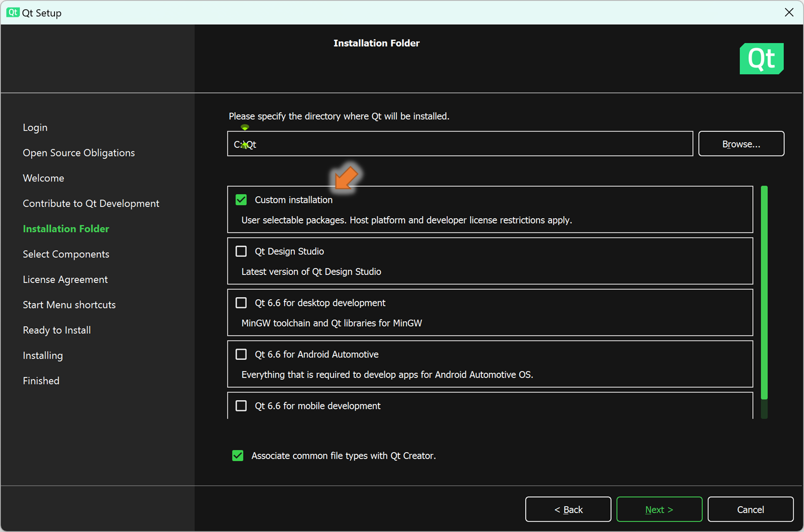Click Start Menu shortcuts in sidebar
The image size is (804, 532).
[x=69, y=305]
